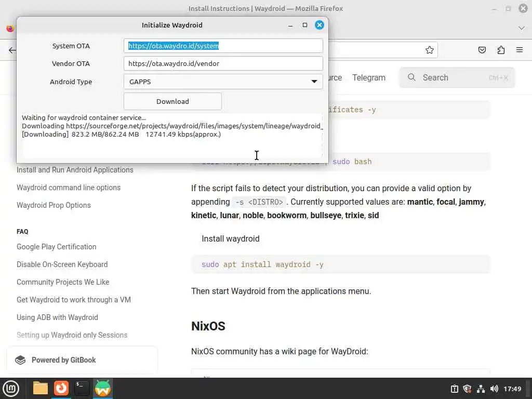Maximize the Initialize Waydroid dialog

[304, 25]
